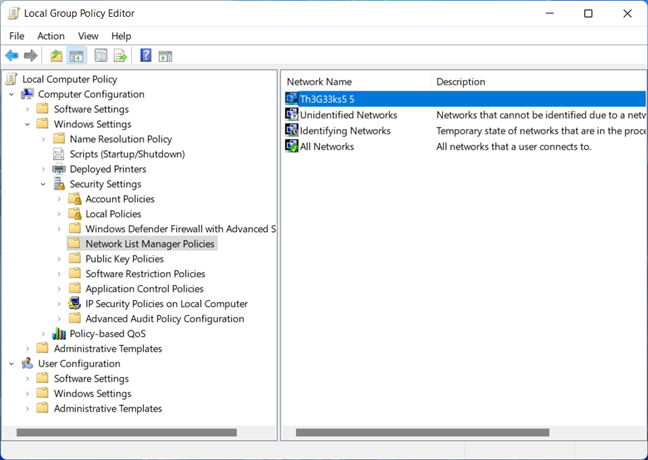Click the User Configuration person icon
This screenshot has width=648, height=460.
point(27,363)
